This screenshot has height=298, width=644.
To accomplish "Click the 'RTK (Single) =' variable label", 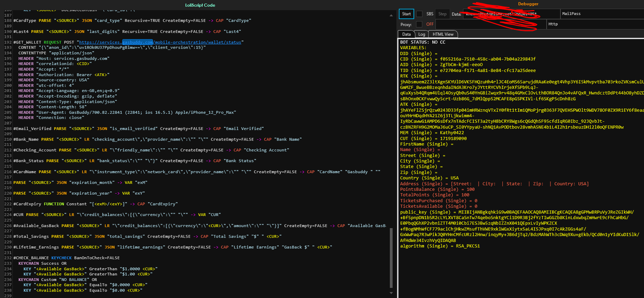I will pyautogui.click(x=420, y=76).
